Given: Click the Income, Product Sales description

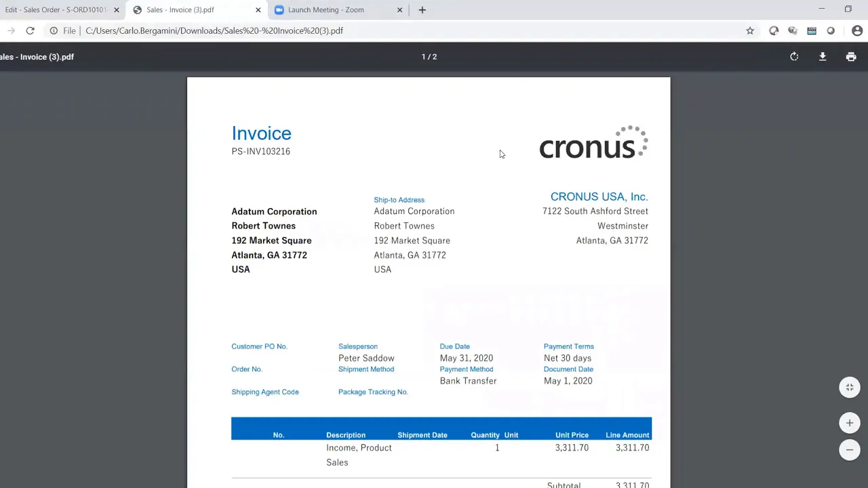Looking at the screenshot, I should (x=359, y=455).
